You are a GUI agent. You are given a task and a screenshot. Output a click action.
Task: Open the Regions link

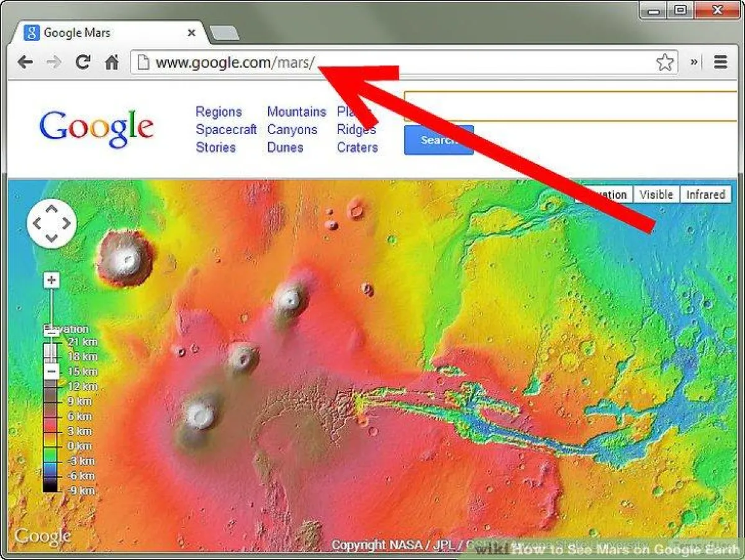click(219, 112)
